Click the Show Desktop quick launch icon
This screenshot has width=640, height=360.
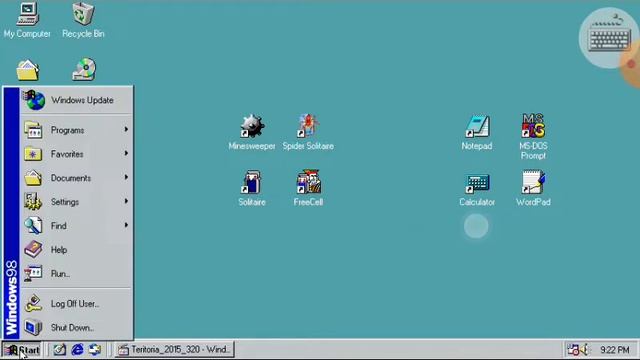tap(60, 349)
